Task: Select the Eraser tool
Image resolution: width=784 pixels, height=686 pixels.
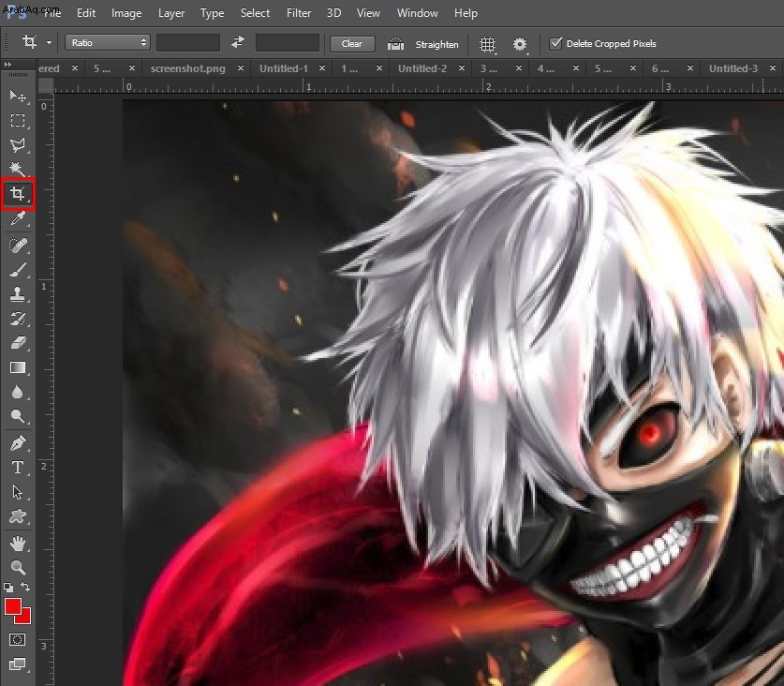Action: (18, 343)
